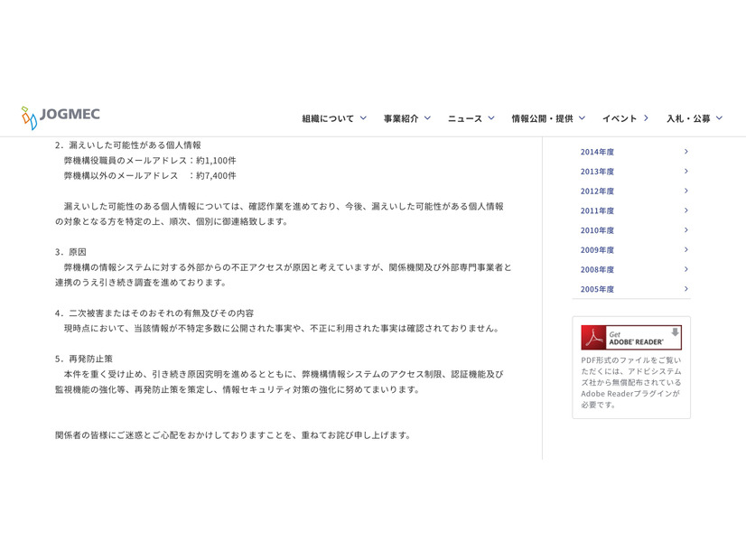746x560 pixels.
Task: Expand chevron next to 事業紹介
Action: pyautogui.click(x=427, y=118)
